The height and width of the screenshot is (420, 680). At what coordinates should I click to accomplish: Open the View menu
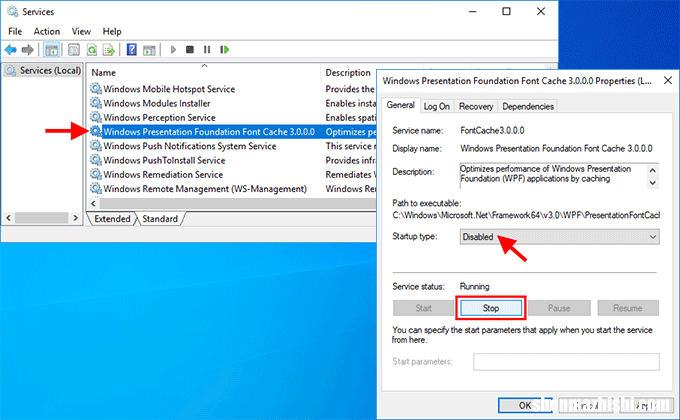(x=81, y=31)
